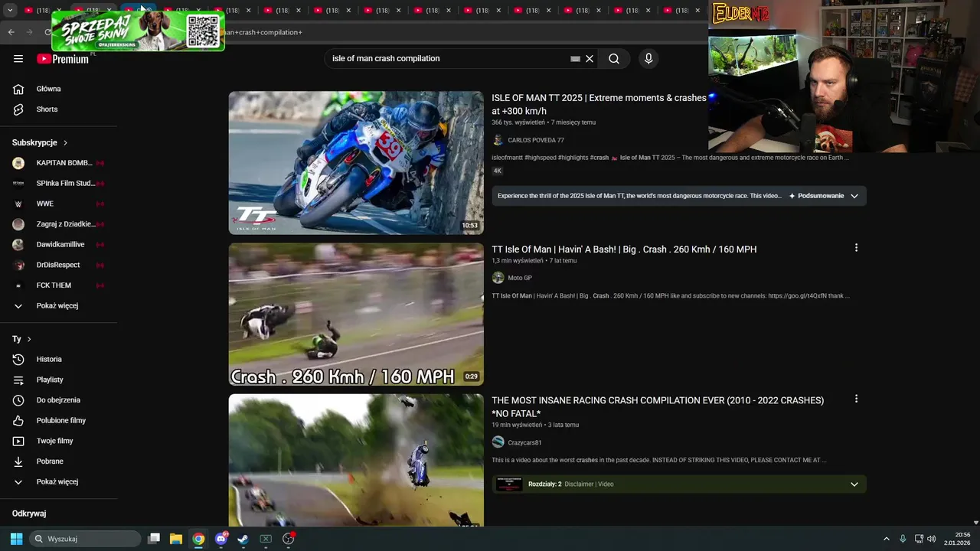Go back with the browser back arrow
Screen dimensions: 980x551
point(11,32)
